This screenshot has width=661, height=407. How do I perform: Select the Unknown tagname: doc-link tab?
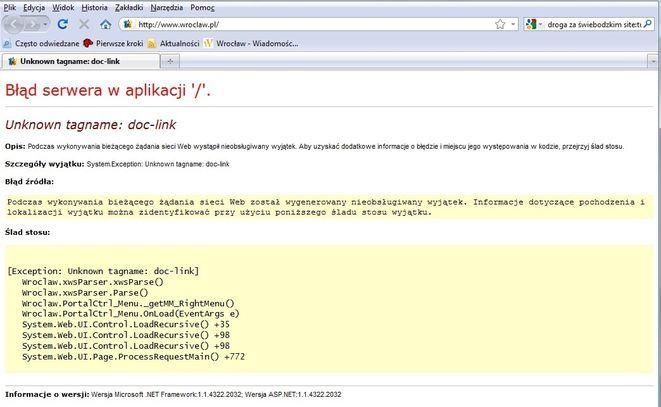81,62
